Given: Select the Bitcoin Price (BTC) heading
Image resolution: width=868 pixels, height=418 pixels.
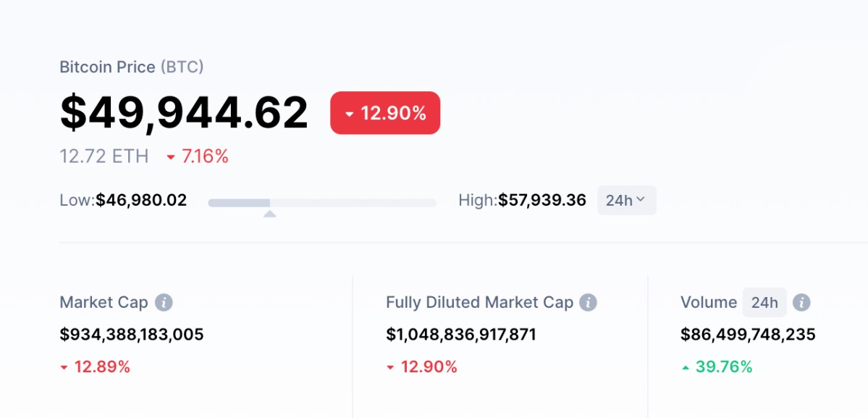Looking at the screenshot, I should pyautogui.click(x=130, y=67).
